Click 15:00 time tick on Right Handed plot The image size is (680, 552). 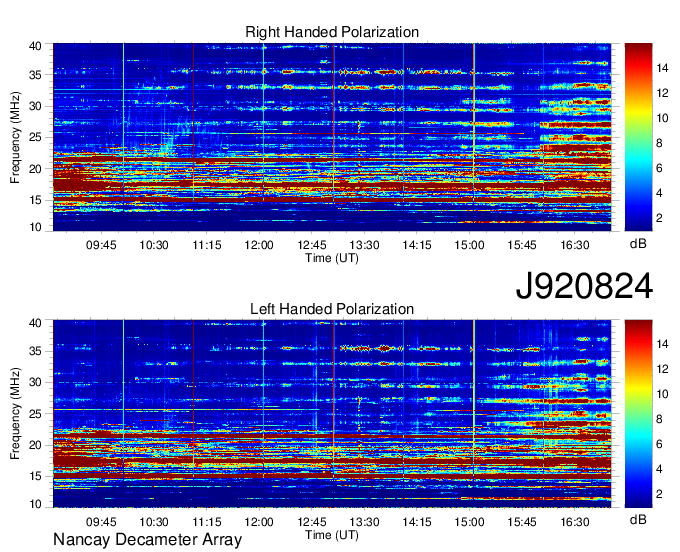click(469, 245)
